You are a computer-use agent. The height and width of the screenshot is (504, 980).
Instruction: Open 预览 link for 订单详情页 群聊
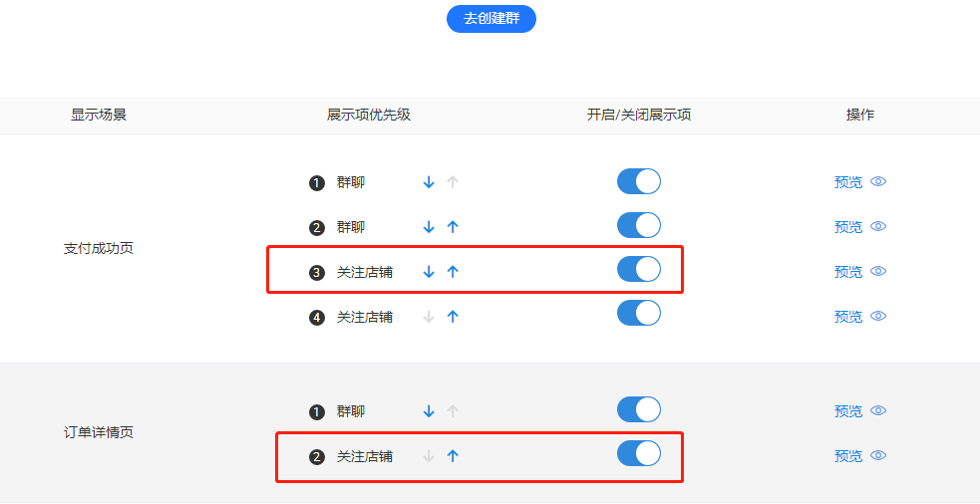[x=848, y=411]
